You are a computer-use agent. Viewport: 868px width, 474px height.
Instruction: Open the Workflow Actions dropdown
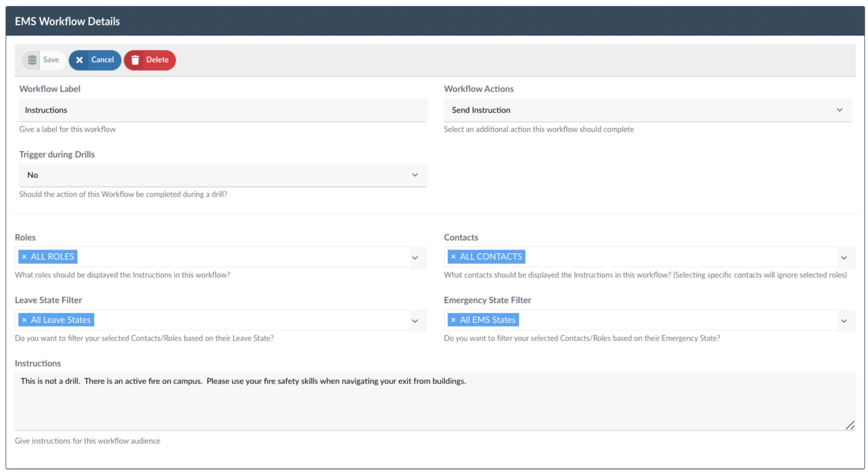click(839, 110)
